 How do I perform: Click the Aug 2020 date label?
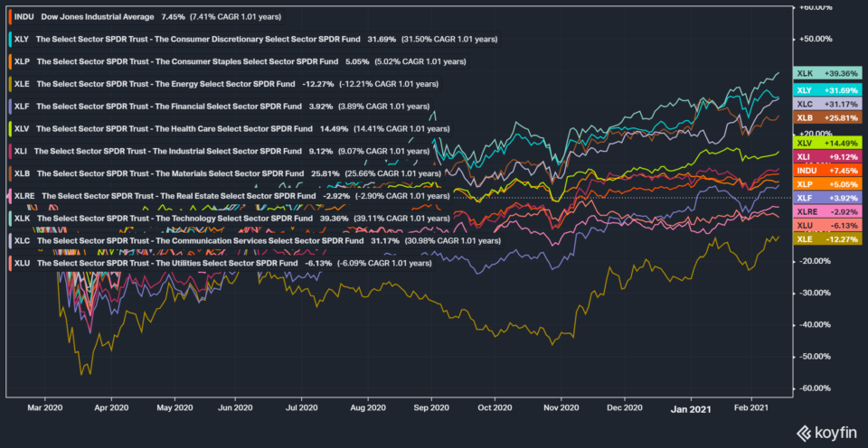click(x=368, y=407)
